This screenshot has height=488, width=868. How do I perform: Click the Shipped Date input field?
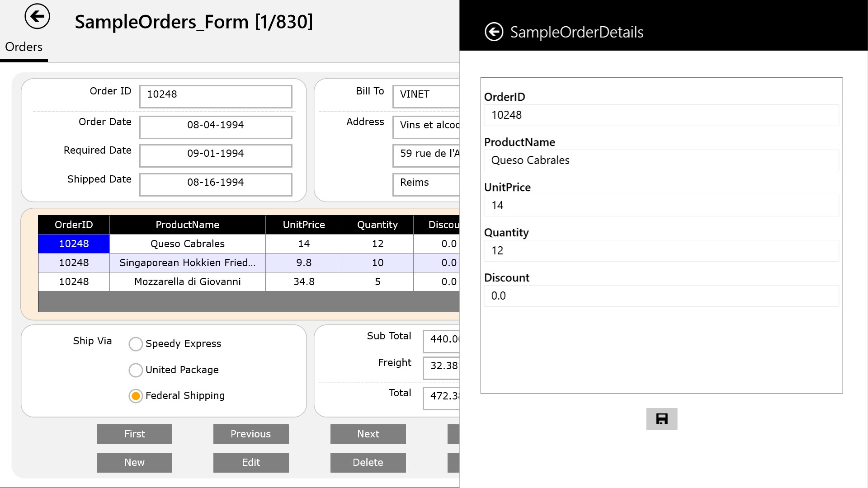pos(215,182)
